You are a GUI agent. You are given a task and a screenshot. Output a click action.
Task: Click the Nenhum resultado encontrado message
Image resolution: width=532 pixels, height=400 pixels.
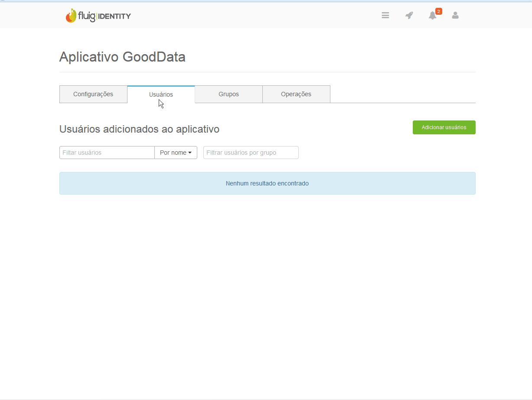[267, 183]
